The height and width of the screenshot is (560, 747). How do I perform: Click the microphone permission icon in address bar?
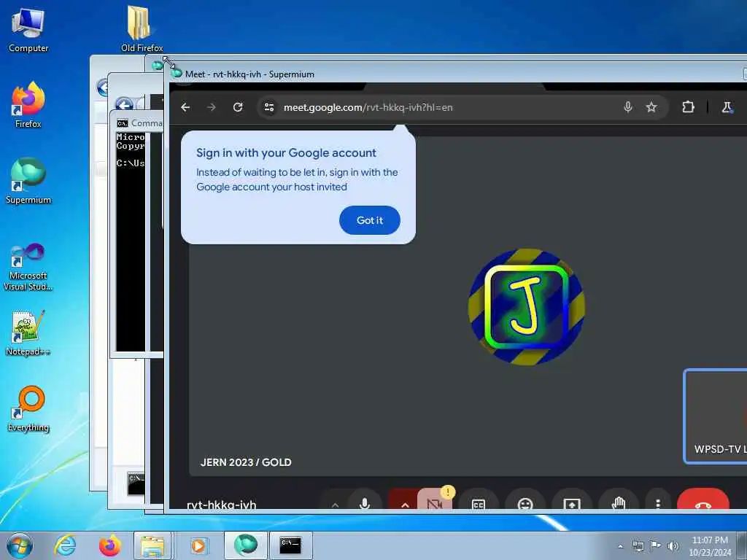pos(628,107)
